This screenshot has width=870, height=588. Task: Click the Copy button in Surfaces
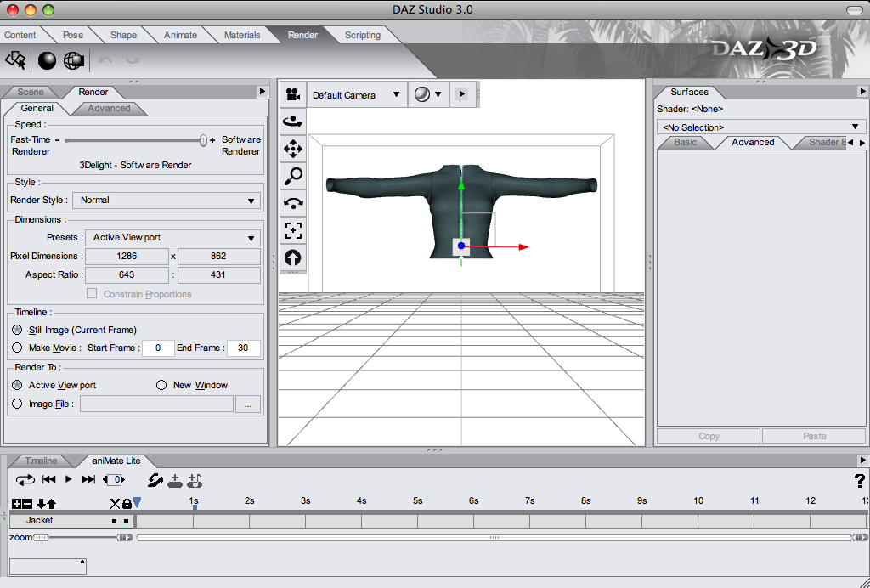click(709, 436)
